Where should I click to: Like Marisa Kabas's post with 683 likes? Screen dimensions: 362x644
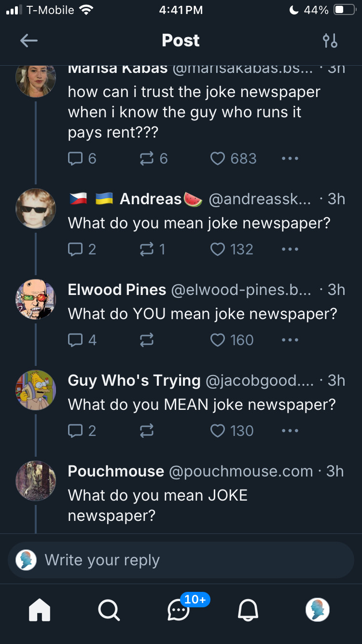(x=234, y=158)
